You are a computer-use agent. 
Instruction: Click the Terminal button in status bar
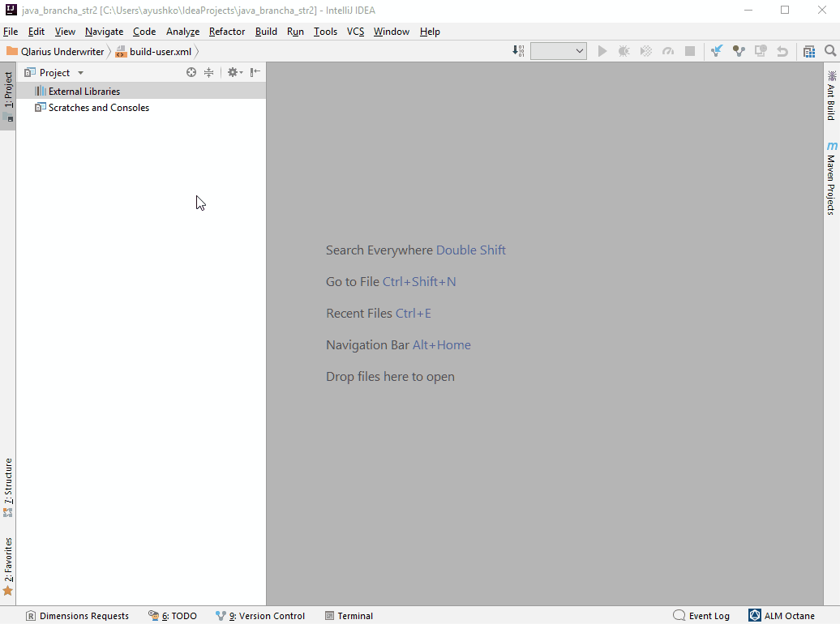click(349, 616)
